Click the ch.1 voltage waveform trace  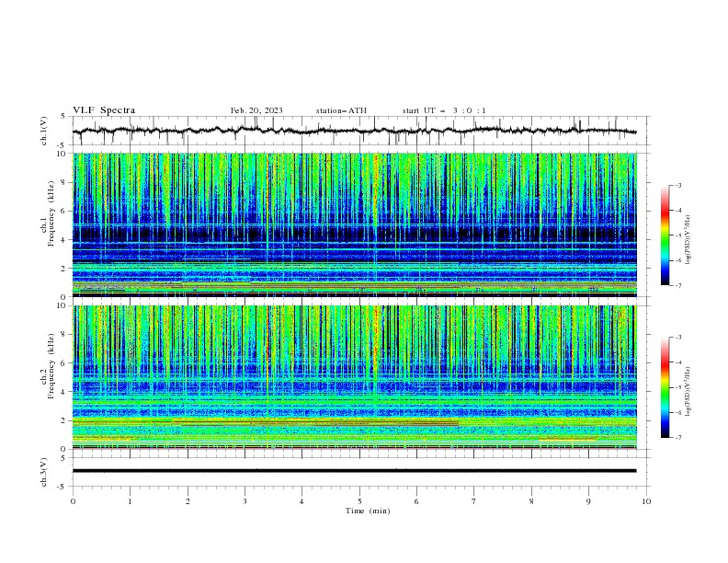point(354,131)
